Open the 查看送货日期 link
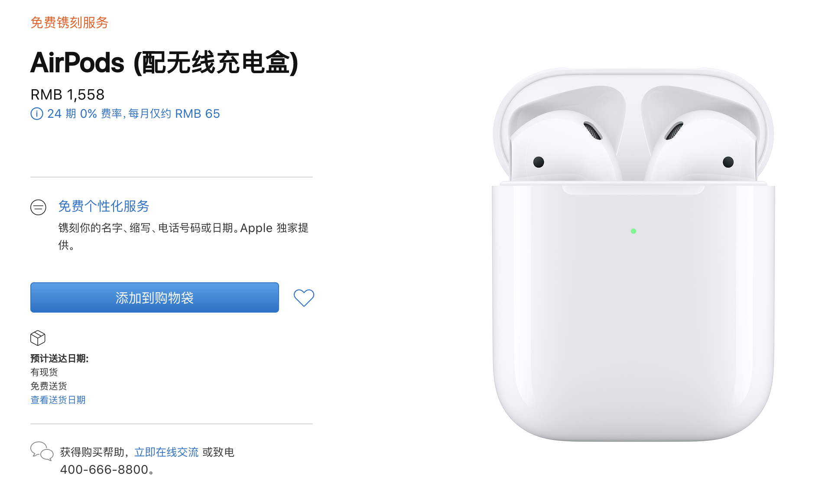The image size is (838, 504). [x=58, y=400]
